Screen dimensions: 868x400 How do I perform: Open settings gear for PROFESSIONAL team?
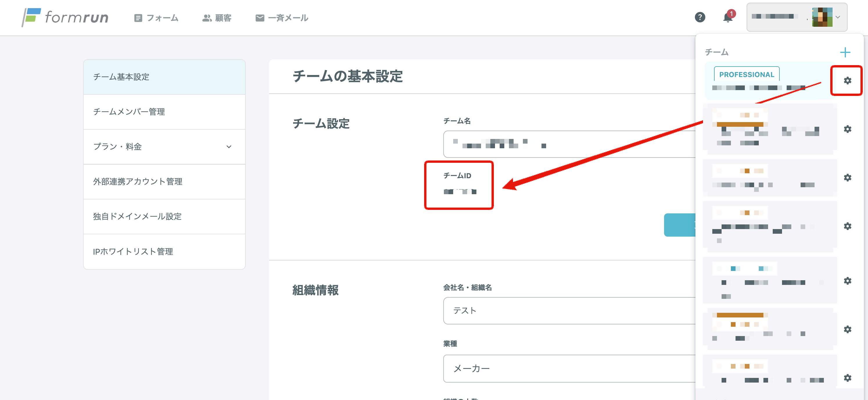(847, 81)
